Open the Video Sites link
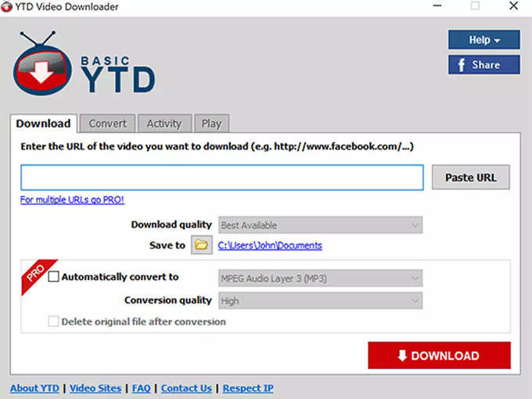This screenshot has height=399, width=532. pyautogui.click(x=95, y=388)
